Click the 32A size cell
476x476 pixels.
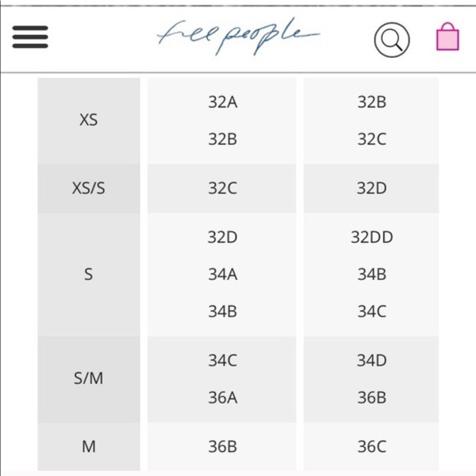click(222, 102)
